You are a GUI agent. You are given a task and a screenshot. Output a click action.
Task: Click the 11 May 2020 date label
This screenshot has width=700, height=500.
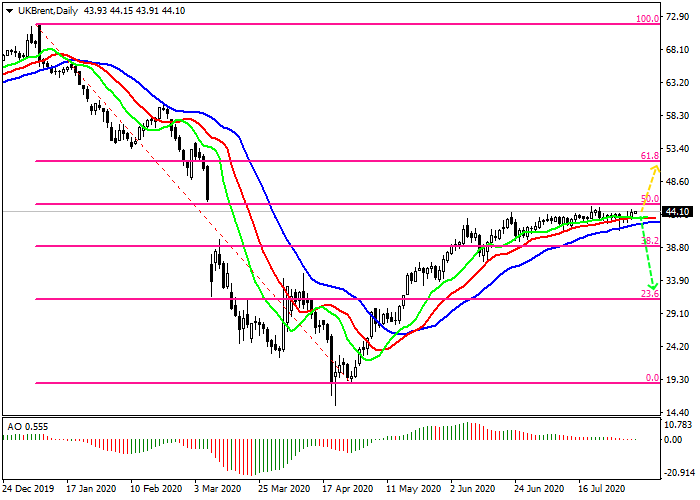(x=413, y=489)
